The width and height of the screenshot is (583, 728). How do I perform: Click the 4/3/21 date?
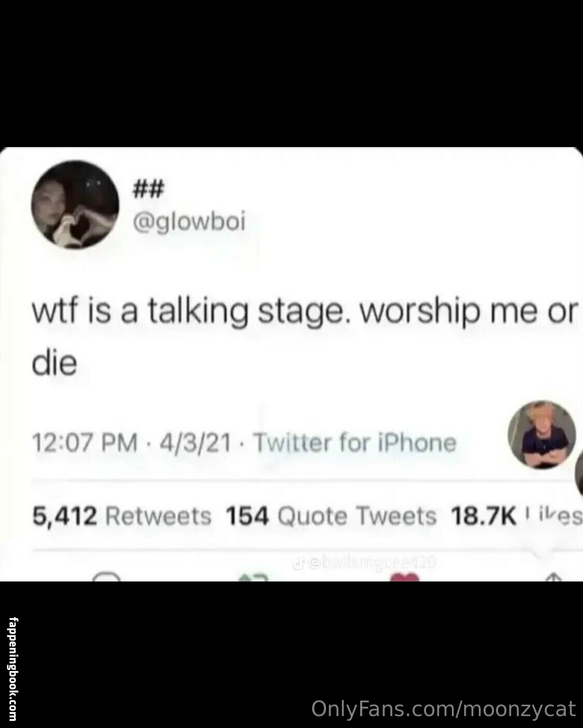click(x=196, y=443)
